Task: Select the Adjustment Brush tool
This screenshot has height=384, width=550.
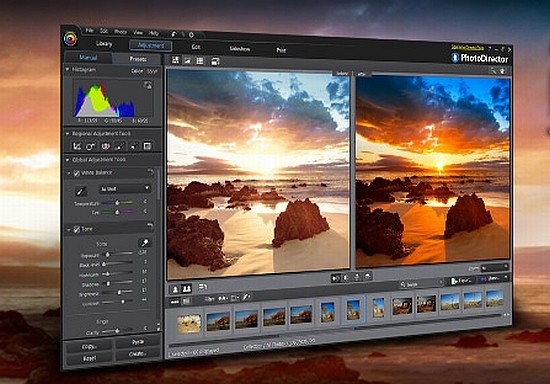Action: click(120, 147)
